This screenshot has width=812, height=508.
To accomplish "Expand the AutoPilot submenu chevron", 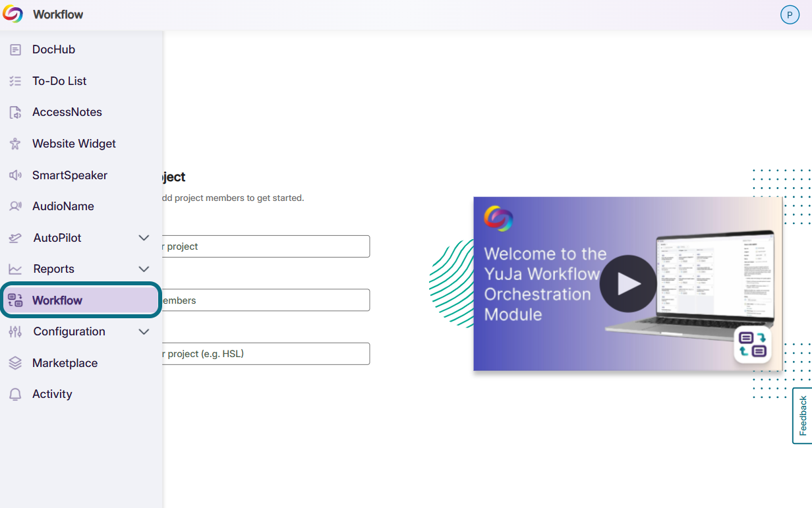I will click(144, 238).
